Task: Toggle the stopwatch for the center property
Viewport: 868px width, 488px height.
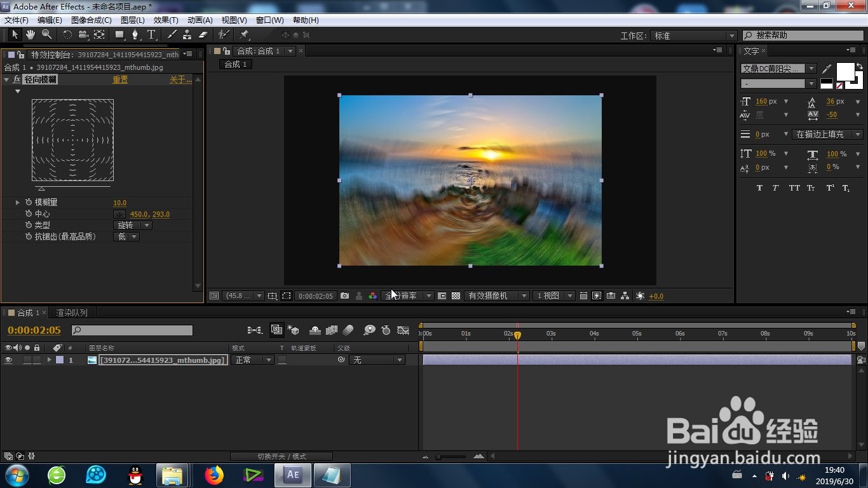Action: 29,214
